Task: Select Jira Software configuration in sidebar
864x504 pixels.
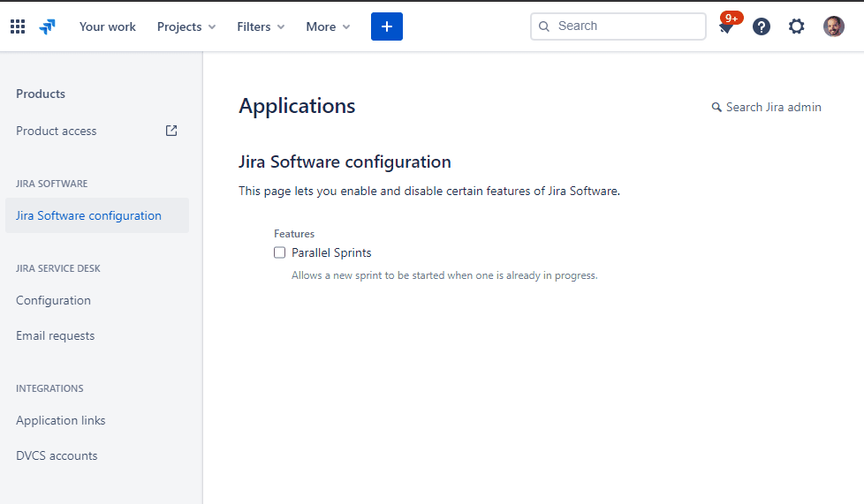Action: 88,215
